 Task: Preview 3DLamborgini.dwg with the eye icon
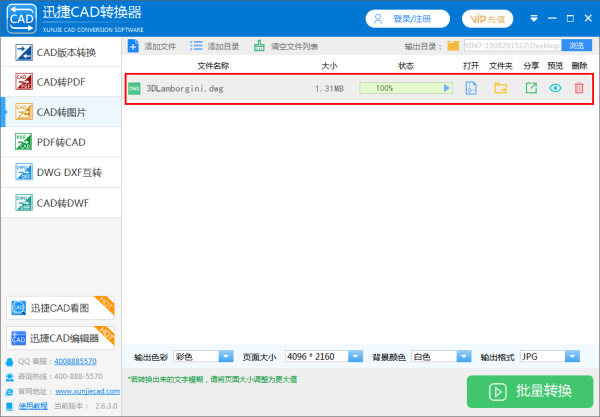[x=555, y=88]
